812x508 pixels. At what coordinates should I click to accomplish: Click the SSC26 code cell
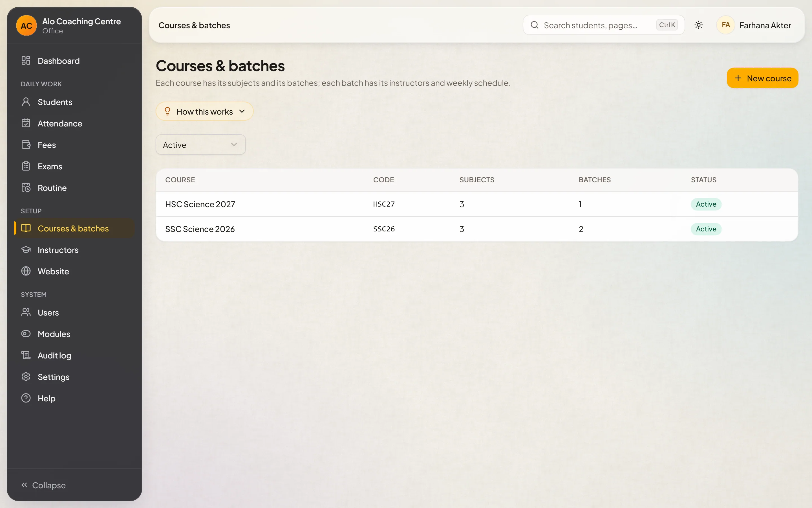384,229
